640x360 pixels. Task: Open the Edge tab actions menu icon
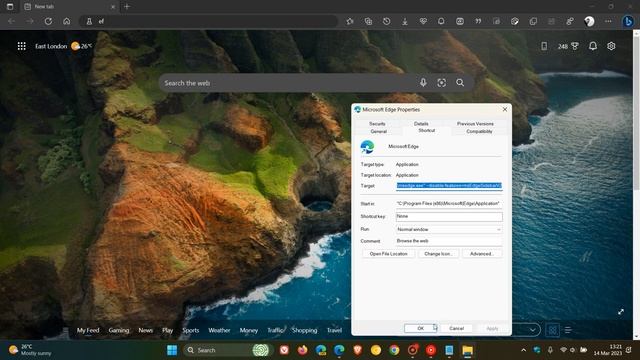coord(10,7)
